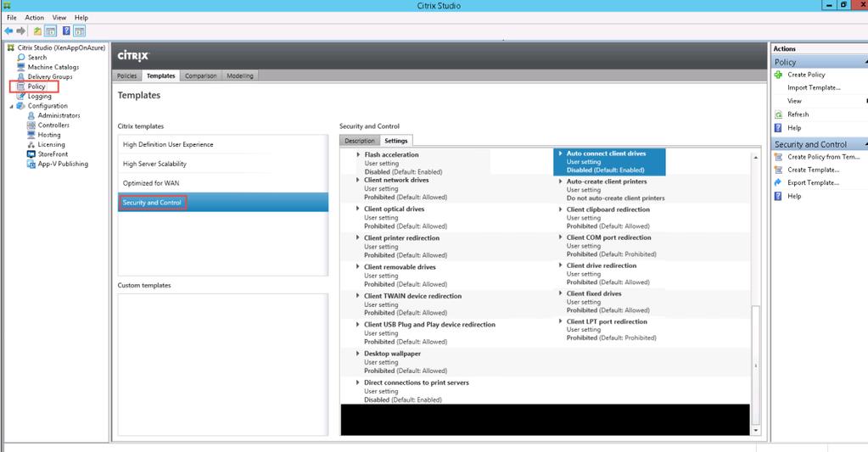The image size is (868, 452).
Task: Select Delivery Groups in the tree
Action: coord(50,77)
